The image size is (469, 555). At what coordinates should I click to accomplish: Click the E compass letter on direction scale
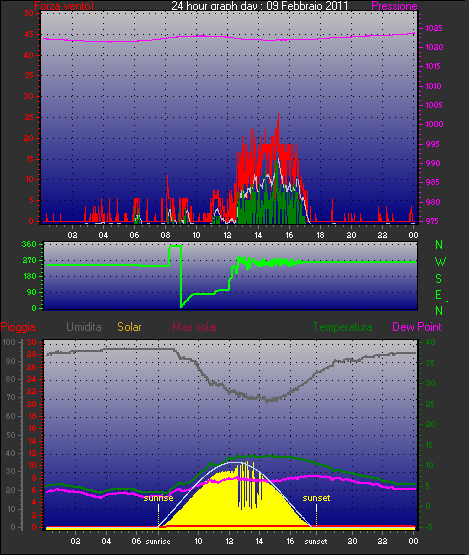[x=439, y=294]
